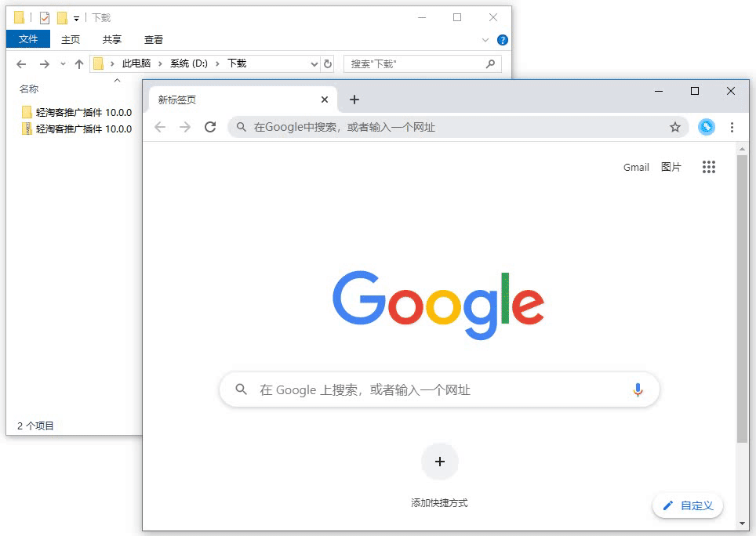This screenshot has height=536, width=756.
Task: Bookmark this page with the star icon
Action: point(675,127)
